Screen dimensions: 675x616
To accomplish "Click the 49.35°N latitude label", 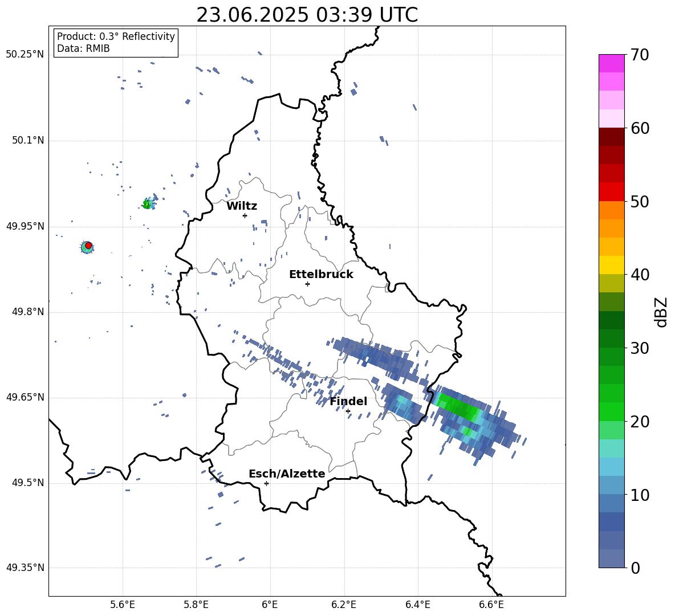I will [x=25, y=568].
